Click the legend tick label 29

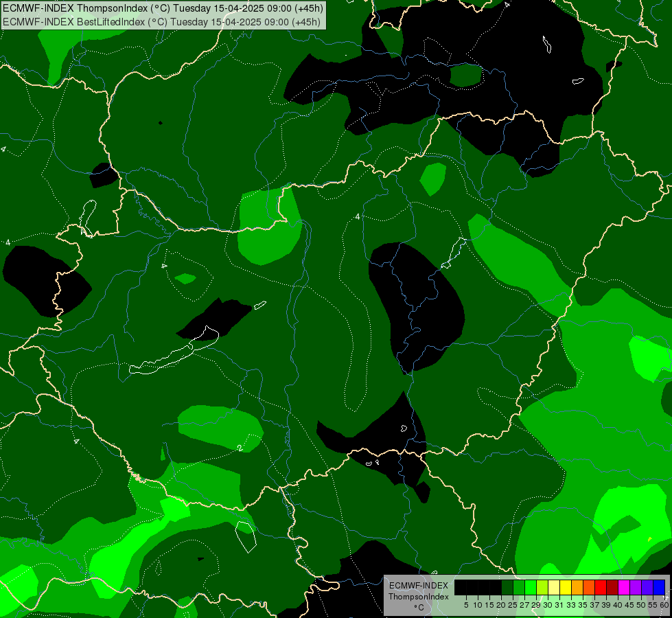pos(536,605)
